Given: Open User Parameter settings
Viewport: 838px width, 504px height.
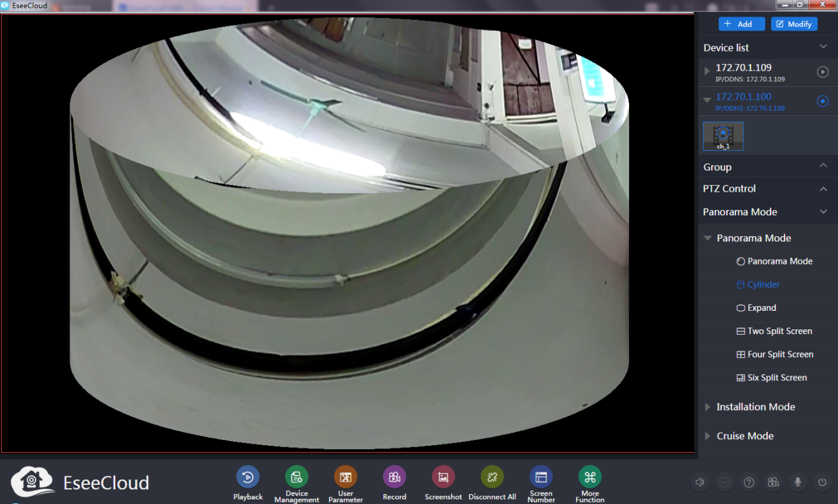Looking at the screenshot, I should click(345, 478).
